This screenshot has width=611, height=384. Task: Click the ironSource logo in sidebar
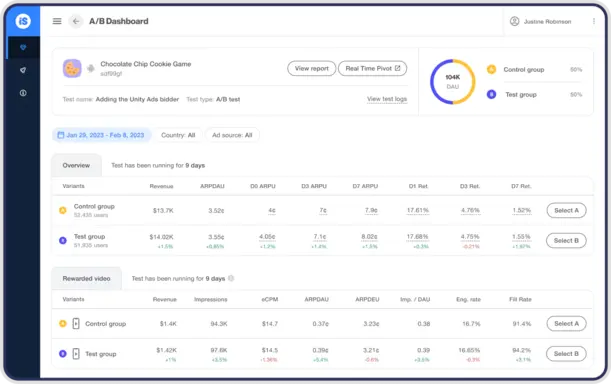(x=23, y=21)
